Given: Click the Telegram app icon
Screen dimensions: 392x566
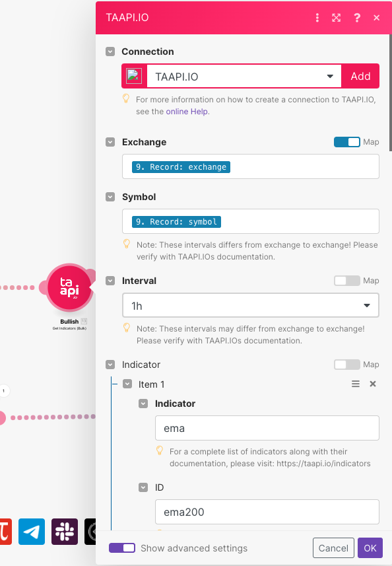Looking at the screenshot, I should (32, 532).
